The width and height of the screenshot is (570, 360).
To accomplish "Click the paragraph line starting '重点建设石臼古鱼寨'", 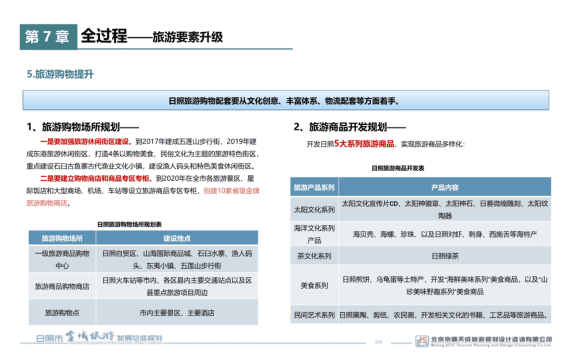I will (x=141, y=166).
